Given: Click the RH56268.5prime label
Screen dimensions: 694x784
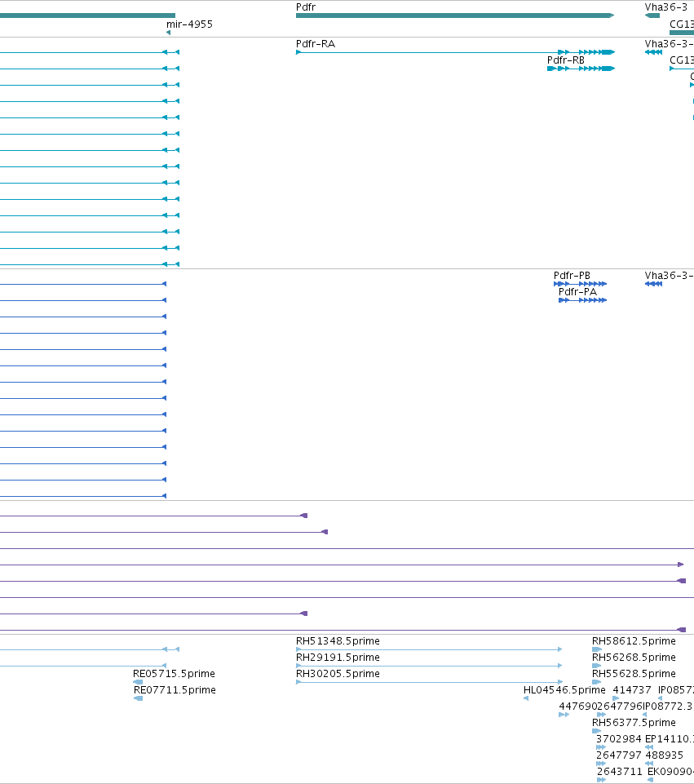Looking at the screenshot, I should pos(634,657).
